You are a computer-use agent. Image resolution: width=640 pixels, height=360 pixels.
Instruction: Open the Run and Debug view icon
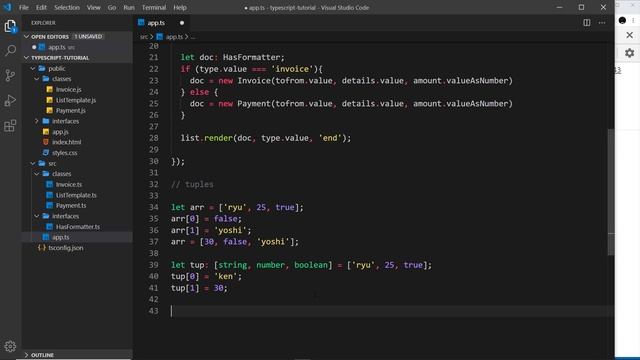point(10,100)
